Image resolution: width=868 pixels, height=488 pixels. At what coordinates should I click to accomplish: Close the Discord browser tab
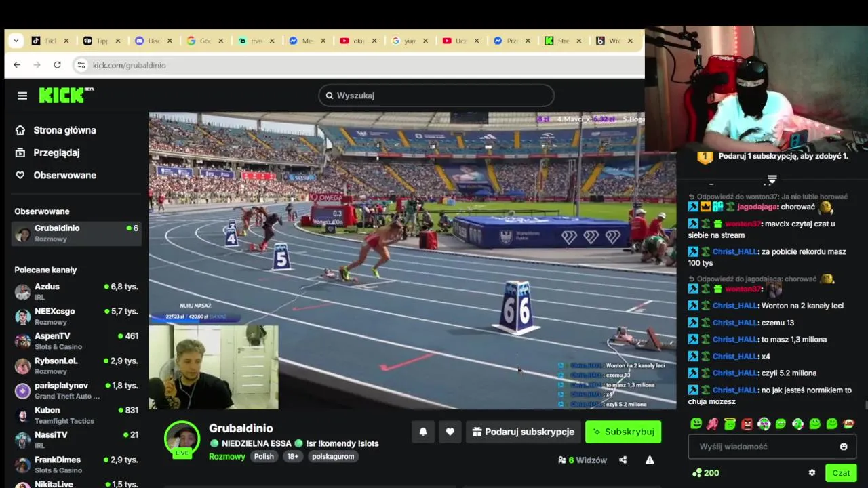(x=170, y=41)
